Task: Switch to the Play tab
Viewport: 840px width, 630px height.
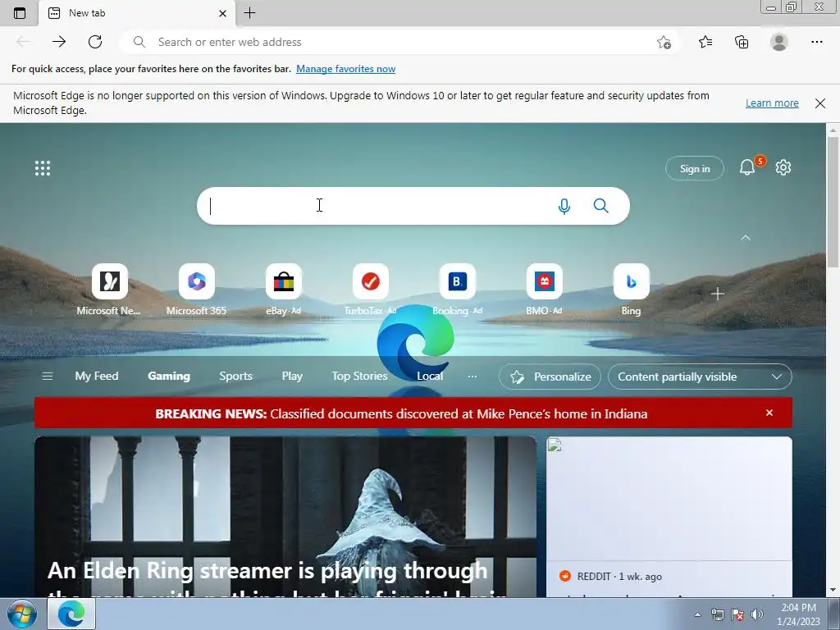Action: point(292,376)
